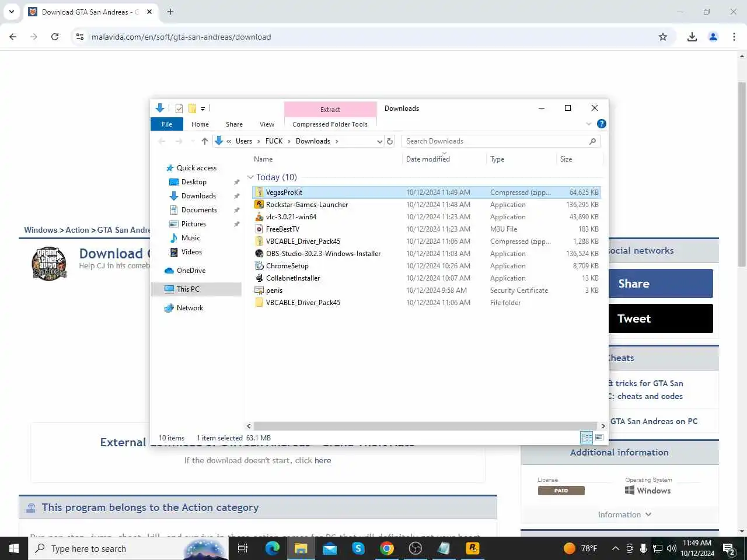Open Chrome tab search dropdown
Image resolution: width=747 pixels, height=560 pixels.
point(12,12)
